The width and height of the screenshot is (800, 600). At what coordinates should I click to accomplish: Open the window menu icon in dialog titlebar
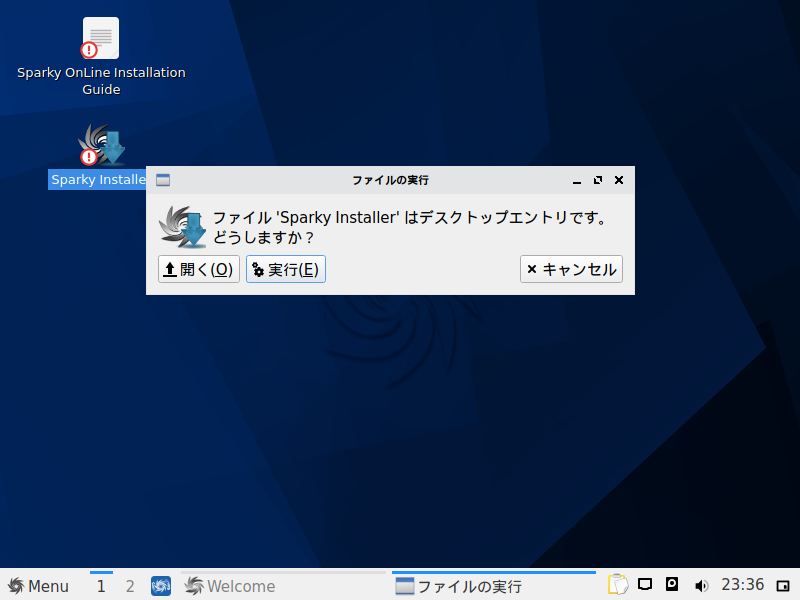163,180
